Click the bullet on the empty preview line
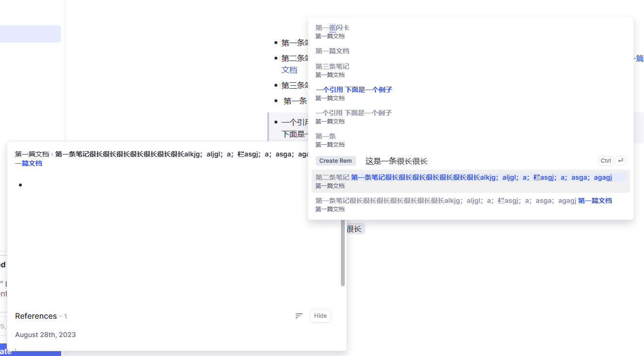 click(20, 185)
